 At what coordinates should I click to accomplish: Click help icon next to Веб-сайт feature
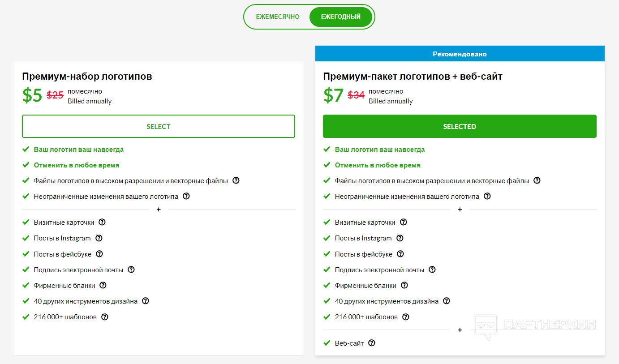point(372,343)
